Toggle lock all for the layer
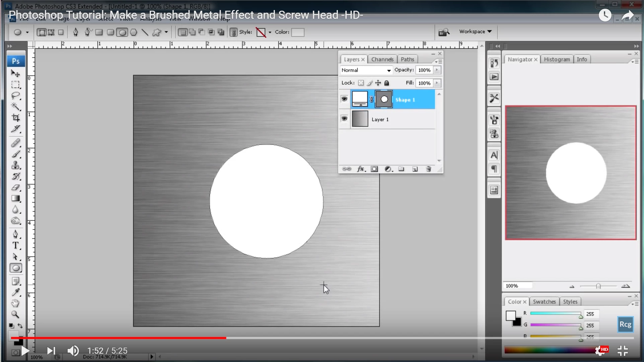The image size is (644, 362). (x=387, y=83)
